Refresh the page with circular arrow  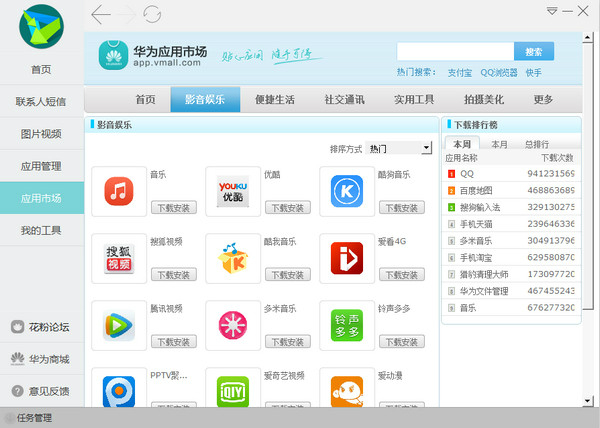point(152,15)
